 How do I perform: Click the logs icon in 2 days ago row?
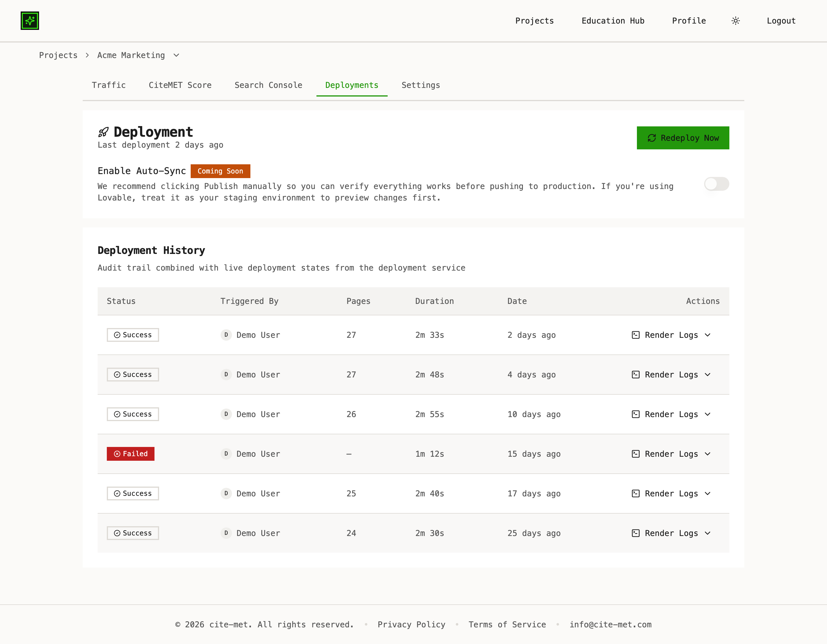tap(636, 335)
